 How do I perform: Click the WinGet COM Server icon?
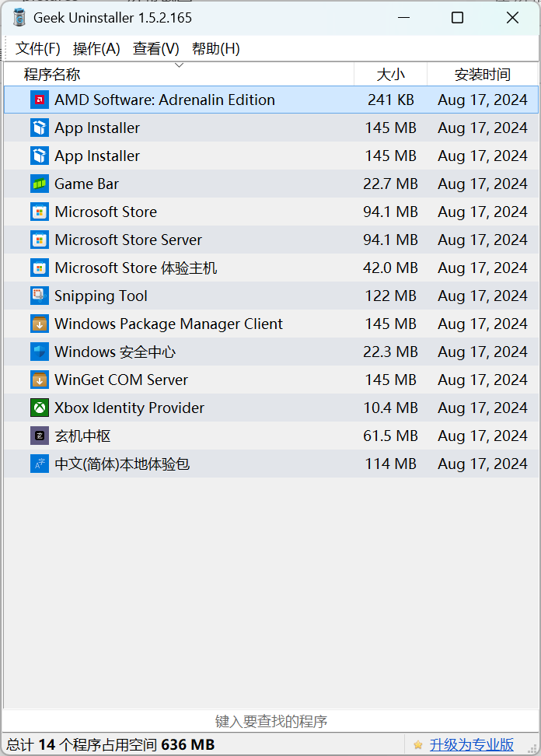(40, 380)
